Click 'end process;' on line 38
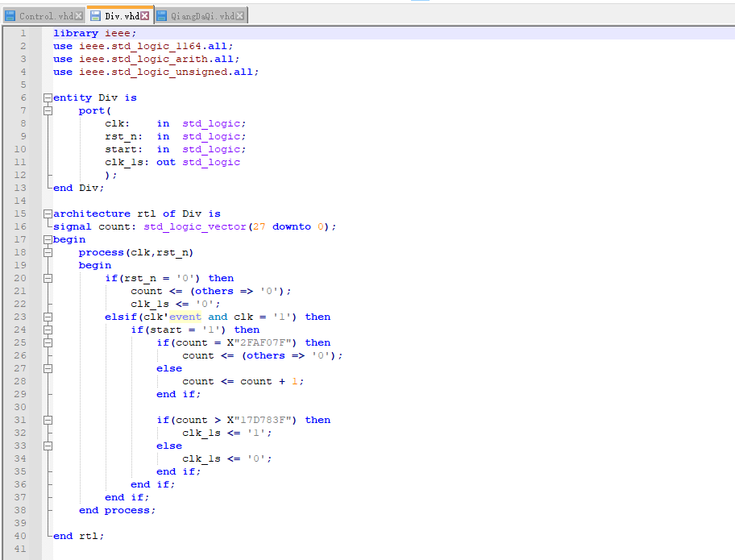 [x=117, y=510]
